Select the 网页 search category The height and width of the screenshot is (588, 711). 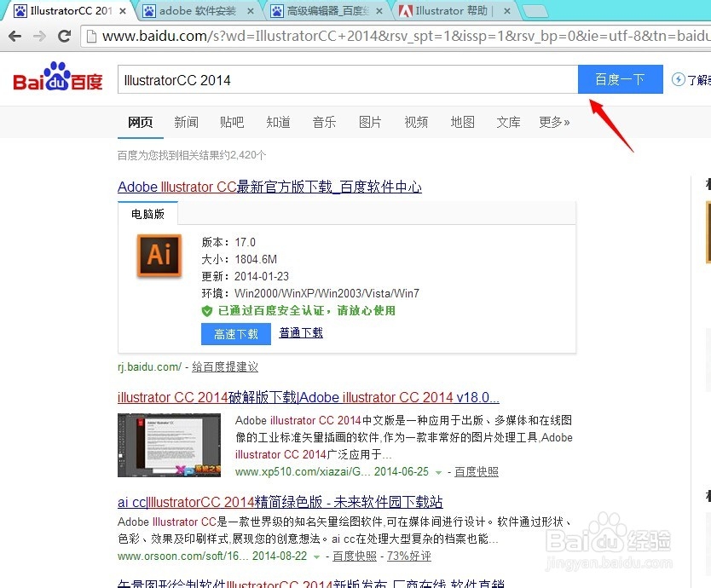point(140,122)
